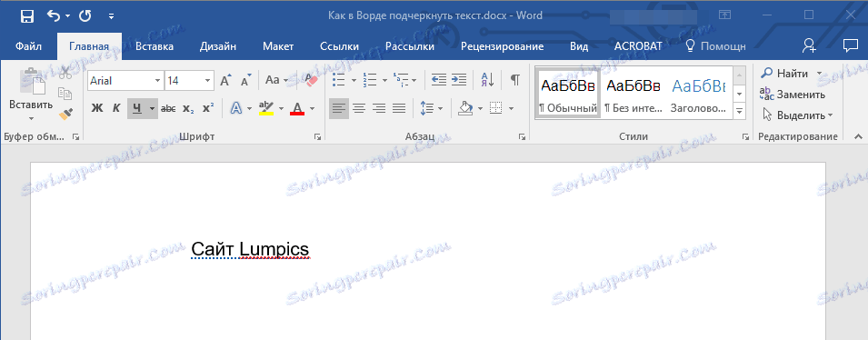Customize the Quick Access Toolbar

pyautogui.click(x=111, y=16)
